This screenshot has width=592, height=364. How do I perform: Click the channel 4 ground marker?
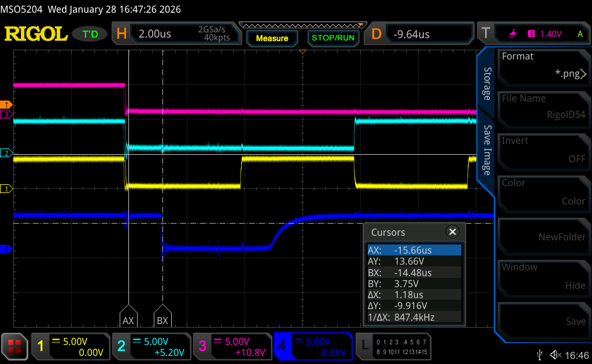pyautogui.click(x=6, y=249)
